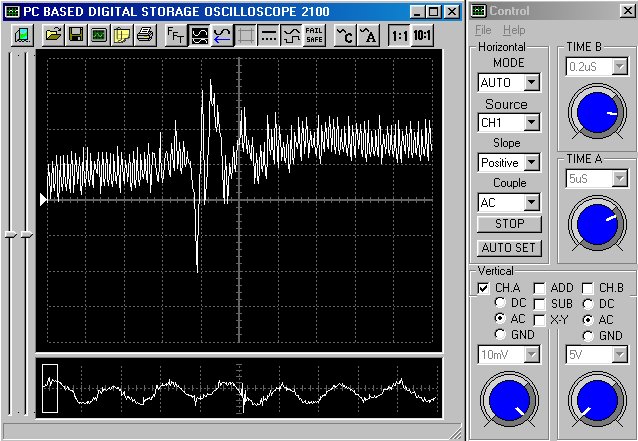Enable the ADD math checkbox
The width and height of the screenshot is (638, 441).
(x=539, y=288)
